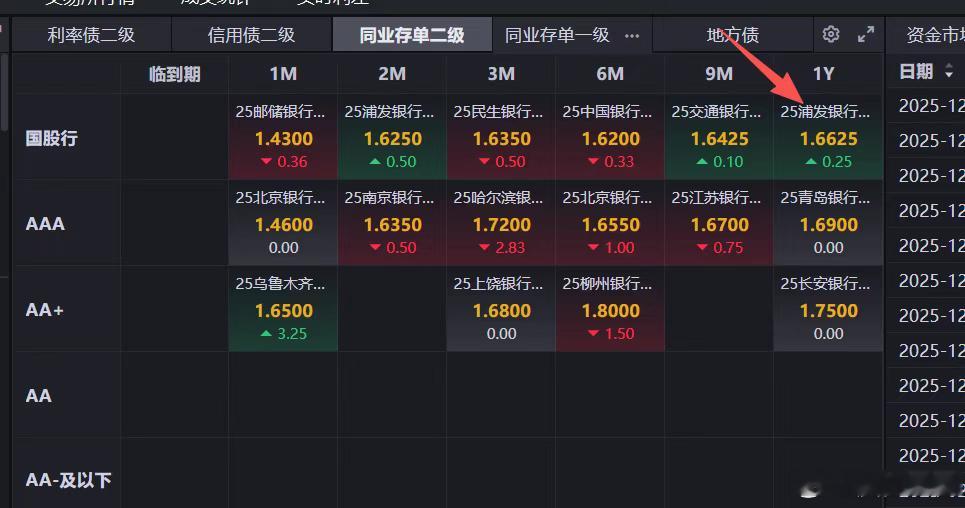Select the AA-及以下 row label
The width and height of the screenshot is (965, 508).
pyautogui.click(x=68, y=480)
